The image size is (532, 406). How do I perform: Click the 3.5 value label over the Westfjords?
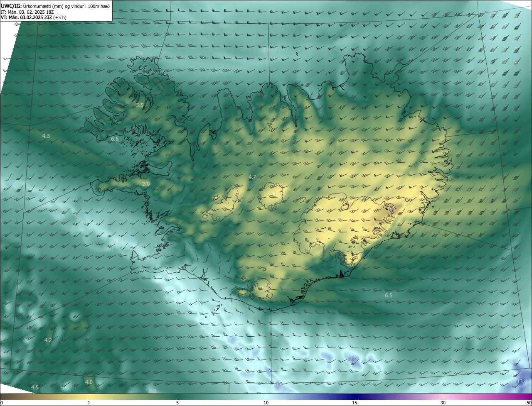(x=140, y=105)
